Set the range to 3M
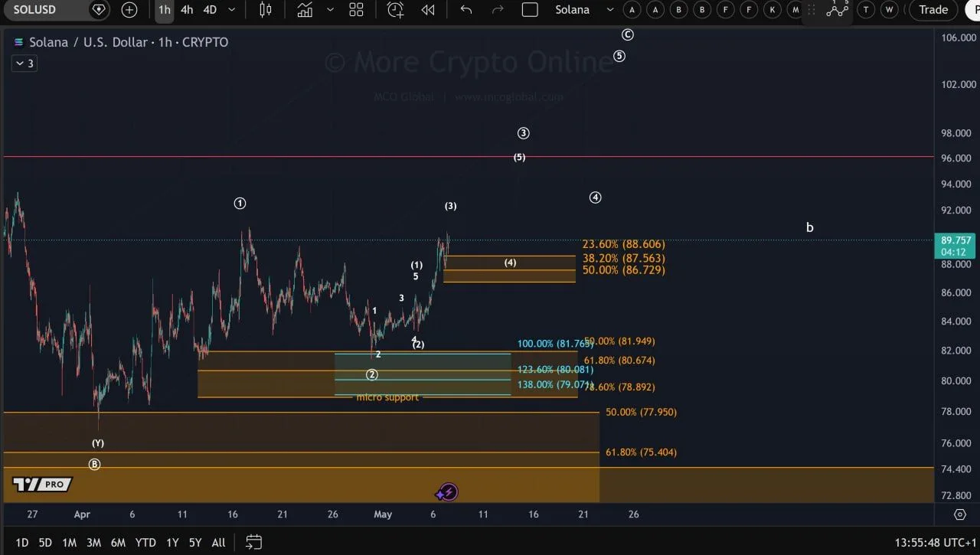 point(93,543)
